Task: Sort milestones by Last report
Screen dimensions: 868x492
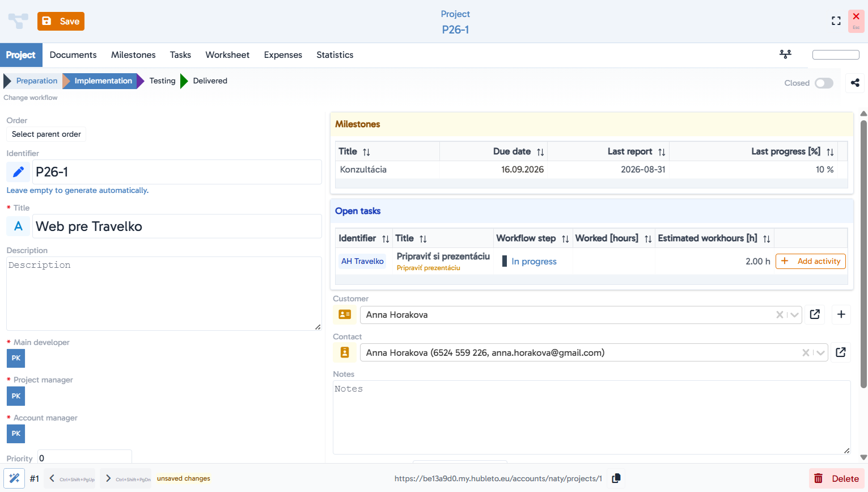Action: coord(662,152)
